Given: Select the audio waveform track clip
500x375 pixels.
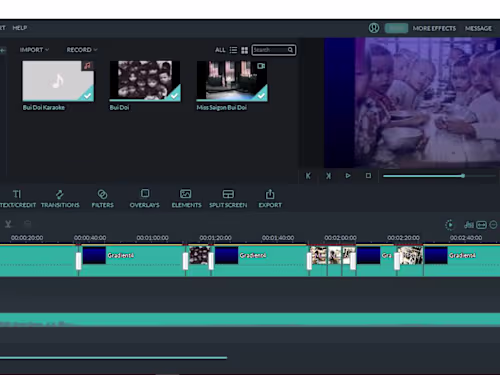Looking at the screenshot, I should click(x=250, y=319).
